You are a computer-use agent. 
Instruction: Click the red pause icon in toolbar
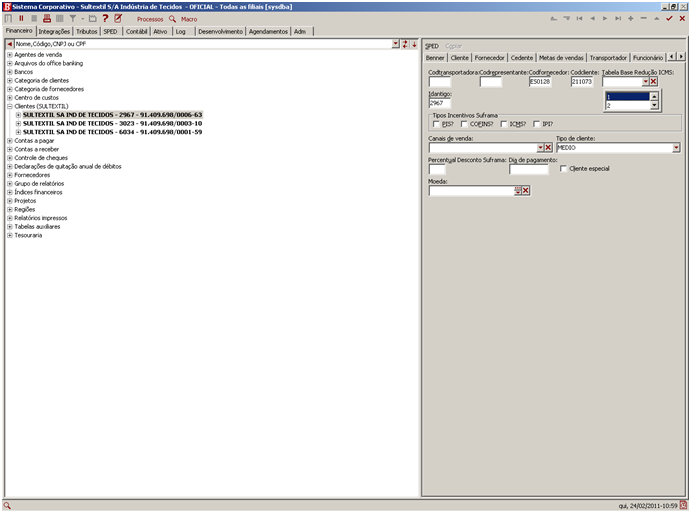(20, 18)
